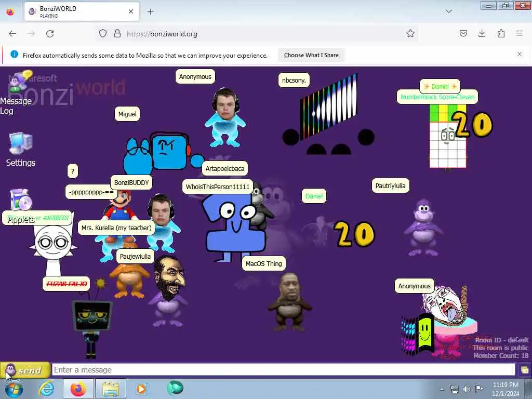Click the Bonzi send button
This screenshot has height=399, width=532.
(x=25, y=370)
